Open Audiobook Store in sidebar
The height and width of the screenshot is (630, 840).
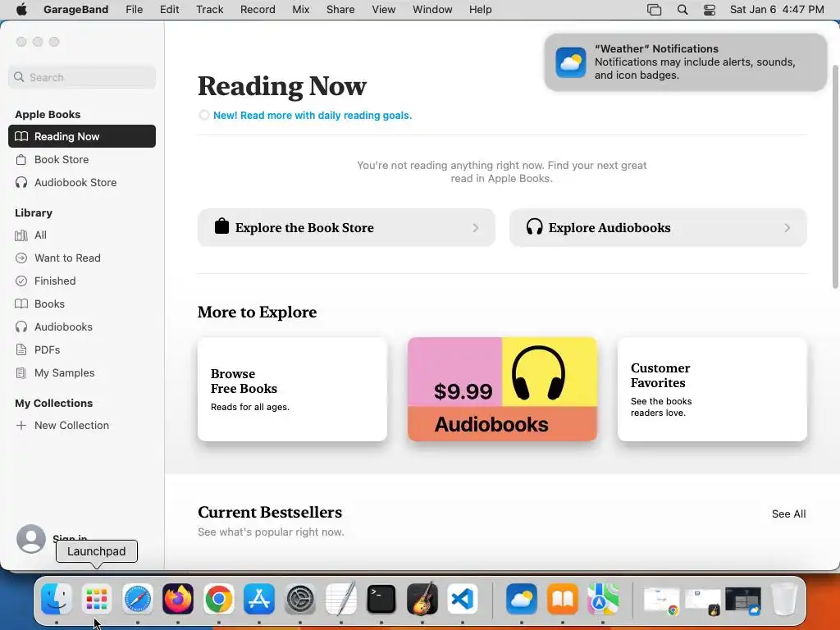click(x=82, y=182)
